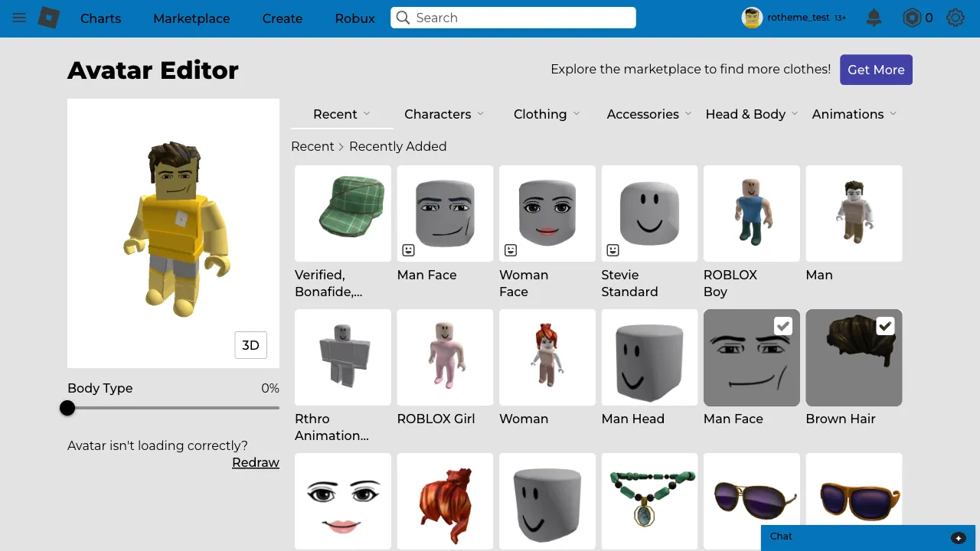Switch to the Animations tab
The height and width of the screenshot is (551, 980).
(x=854, y=114)
